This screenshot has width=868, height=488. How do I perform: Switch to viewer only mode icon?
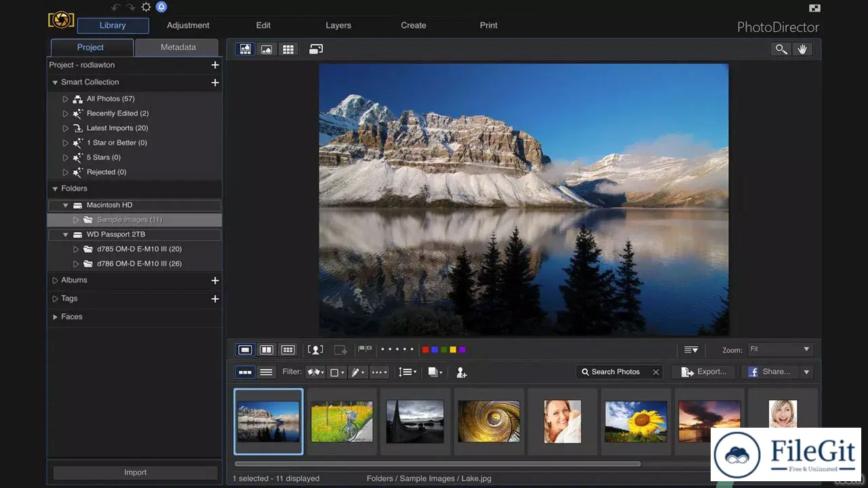pos(267,49)
